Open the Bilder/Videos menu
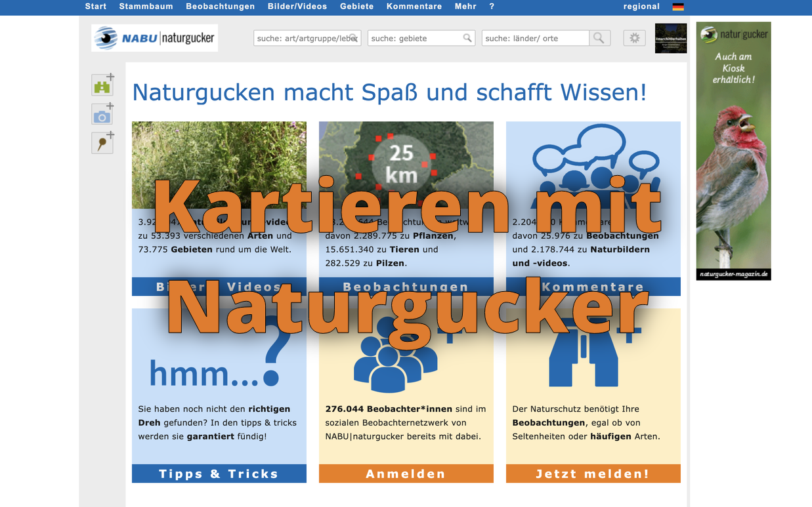The width and height of the screenshot is (812, 507). point(297,7)
